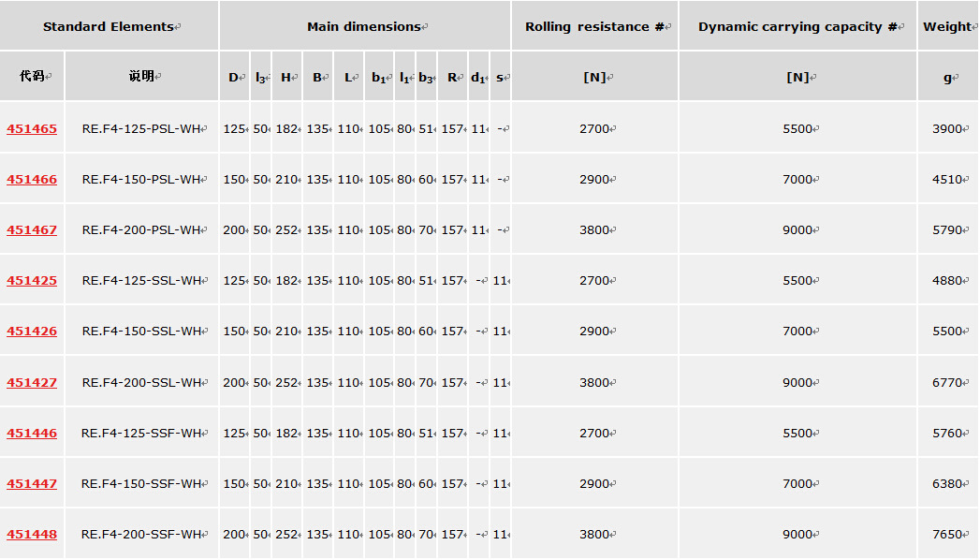Click the Main dimensions header cell
Viewport: 980px width, 560px height.
(364, 26)
